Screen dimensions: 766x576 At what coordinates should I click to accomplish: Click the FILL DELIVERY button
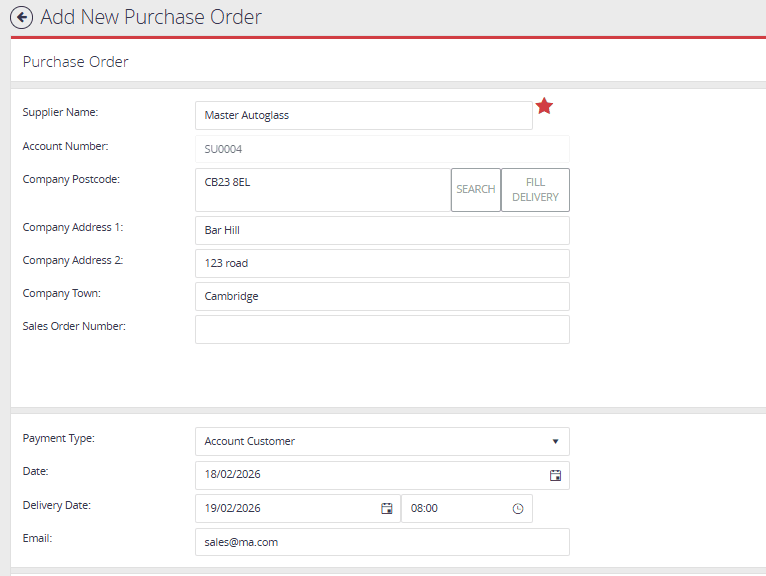click(x=535, y=190)
